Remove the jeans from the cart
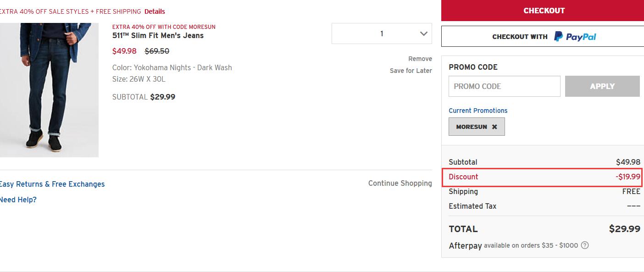 coord(420,59)
